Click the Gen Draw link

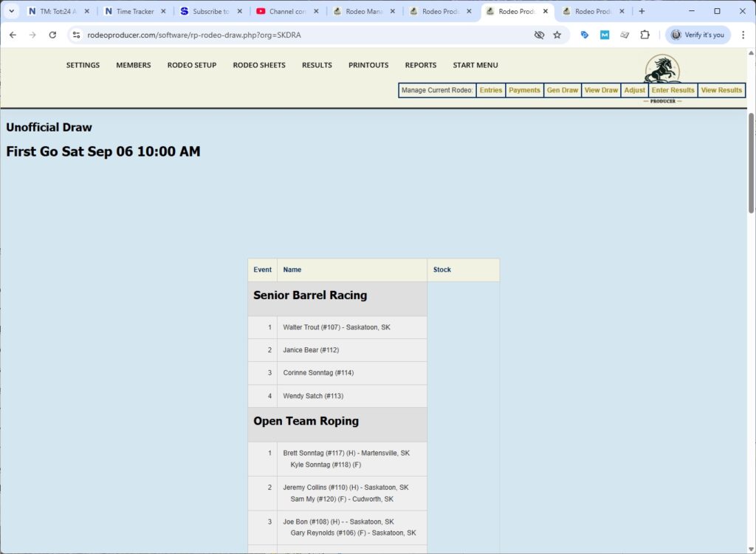(x=562, y=90)
